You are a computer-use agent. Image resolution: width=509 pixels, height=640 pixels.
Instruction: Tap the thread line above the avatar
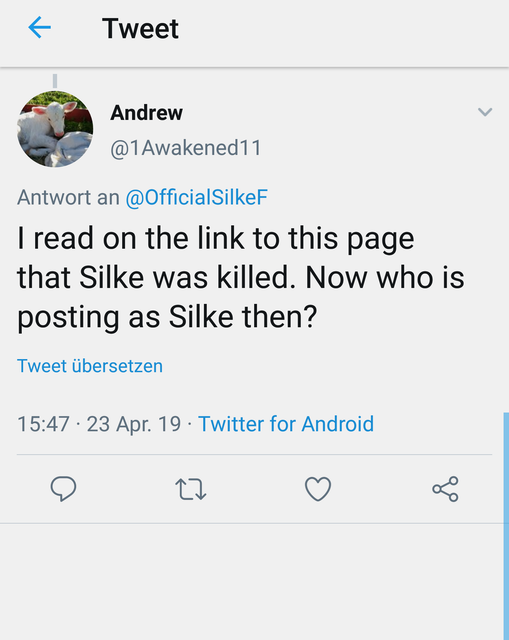(55, 81)
